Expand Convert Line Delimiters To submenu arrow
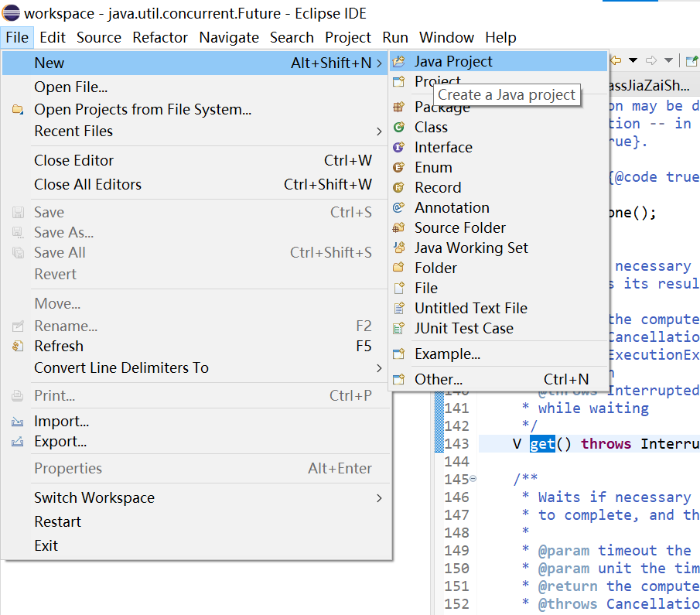Screen dimensions: 700x615 click(x=379, y=368)
